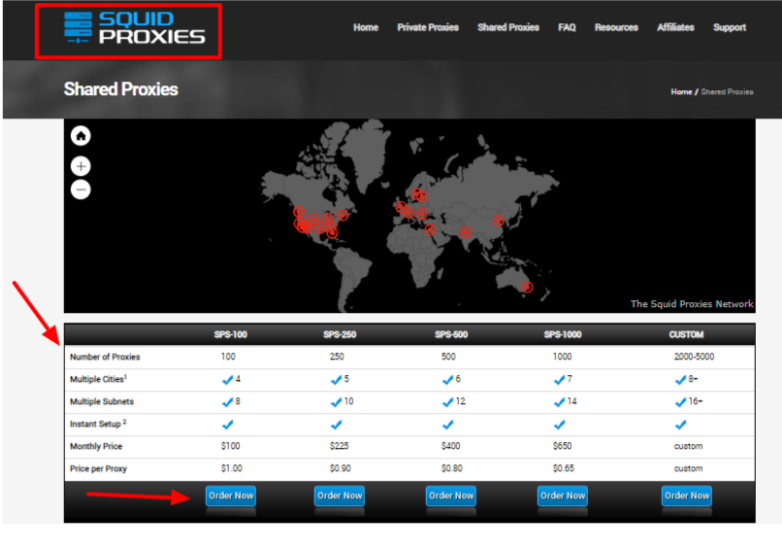The height and width of the screenshot is (535, 782).
Task: Click the $100 monthly price
Action: (230, 446)
